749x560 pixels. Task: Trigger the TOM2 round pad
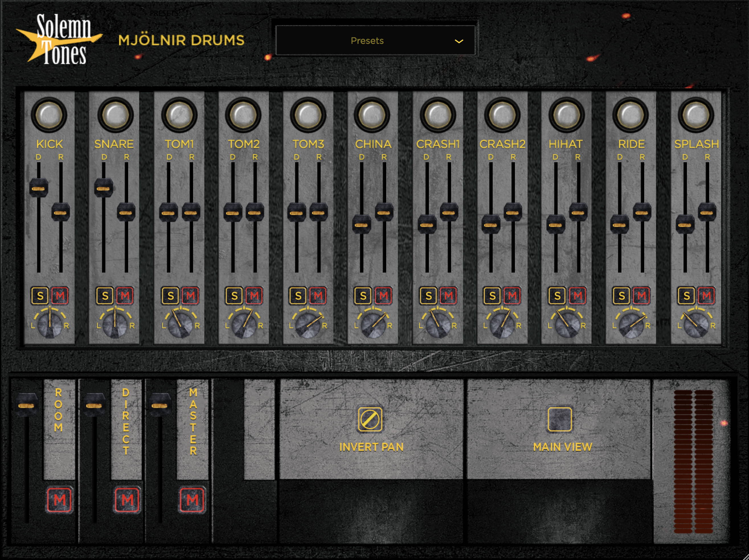(243, 115)
